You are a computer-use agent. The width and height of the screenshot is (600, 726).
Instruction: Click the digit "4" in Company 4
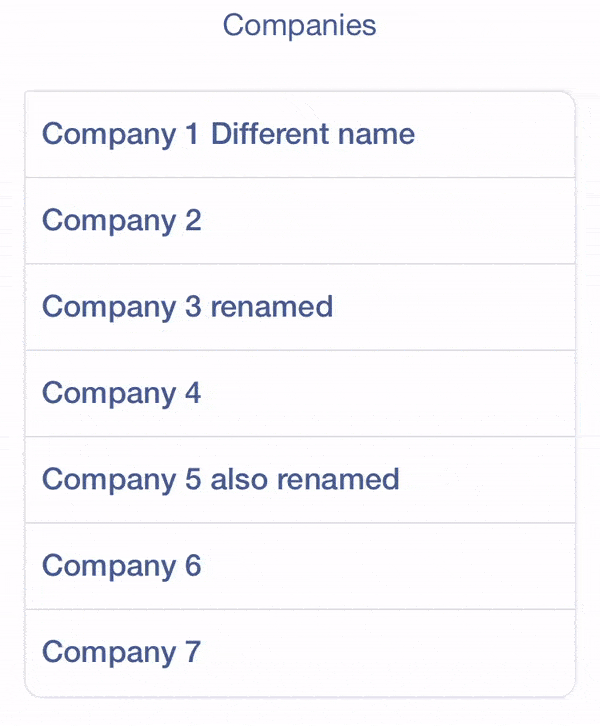click(193, 393)
